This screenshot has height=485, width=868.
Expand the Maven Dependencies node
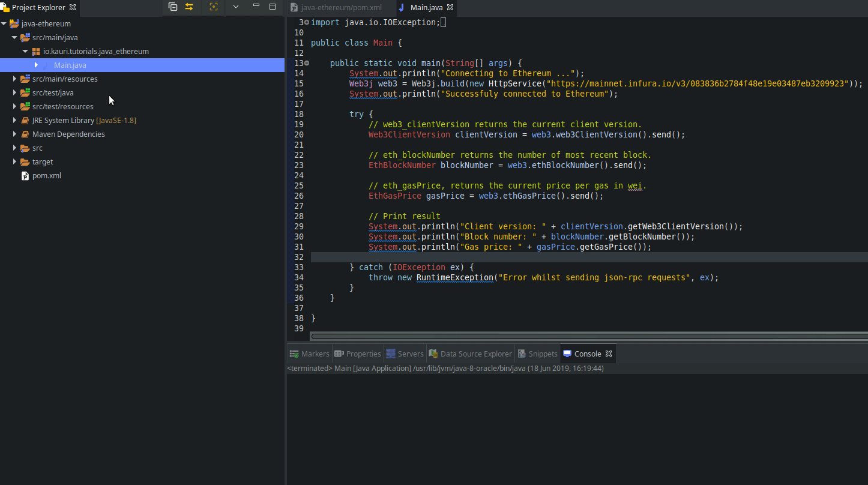coord(14,134)
